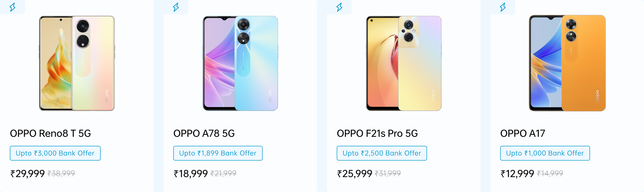Select Upto ₹2,500 Bank Offer badge
This screenshot has width=644, height=192.
pos(382,153)
